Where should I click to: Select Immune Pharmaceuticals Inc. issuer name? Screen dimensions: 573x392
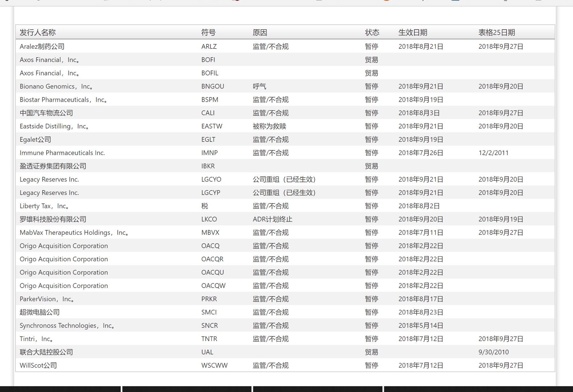pyautogui.click(x=62, y=153)
